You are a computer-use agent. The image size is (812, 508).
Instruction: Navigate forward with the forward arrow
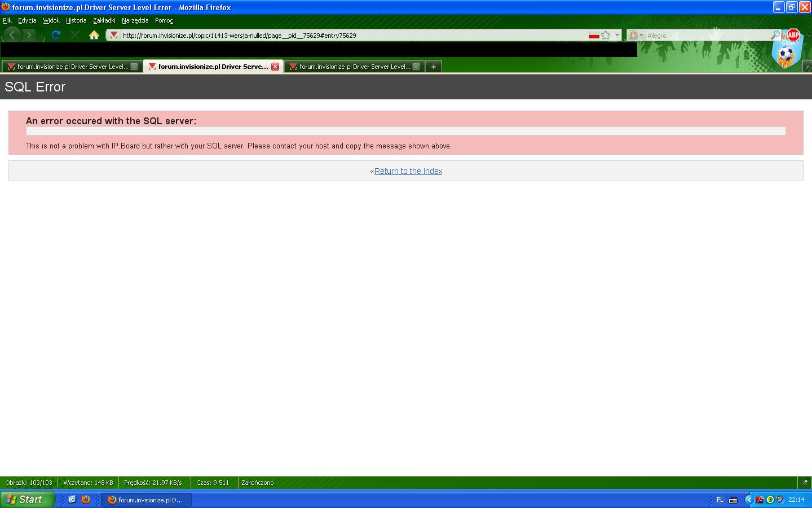tap(29, 35)
